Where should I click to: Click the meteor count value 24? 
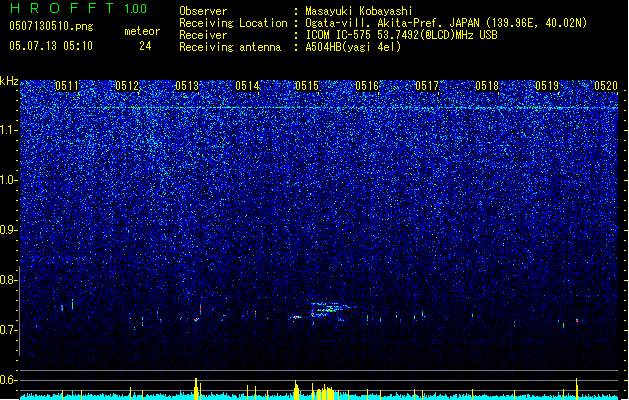coord(145,46)
